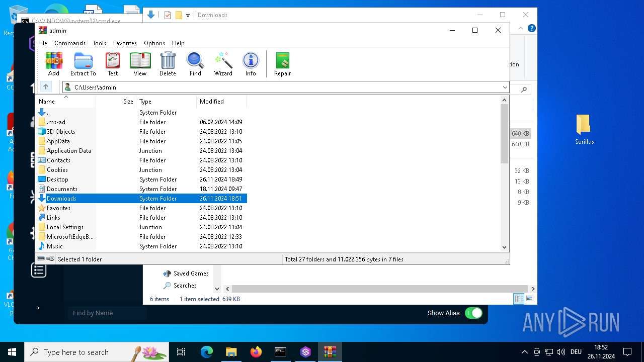
Task: Open Task View on taskbar
Action: [x=181, y=352]
